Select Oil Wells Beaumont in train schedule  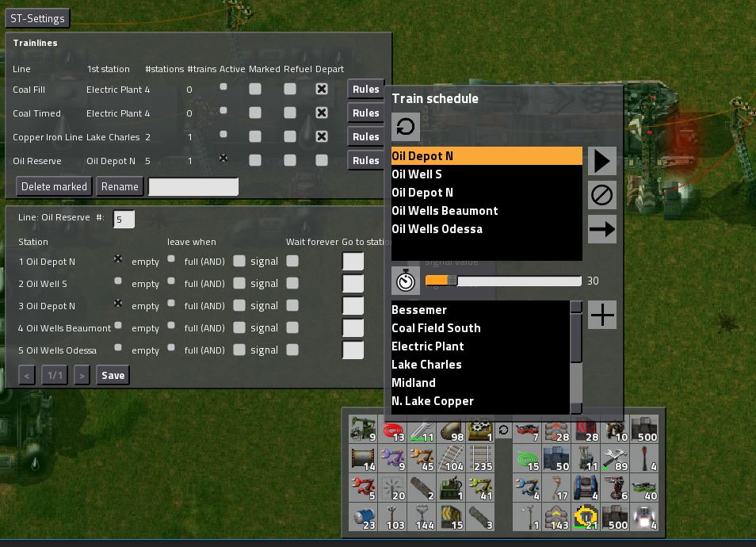tap(445, 211)
